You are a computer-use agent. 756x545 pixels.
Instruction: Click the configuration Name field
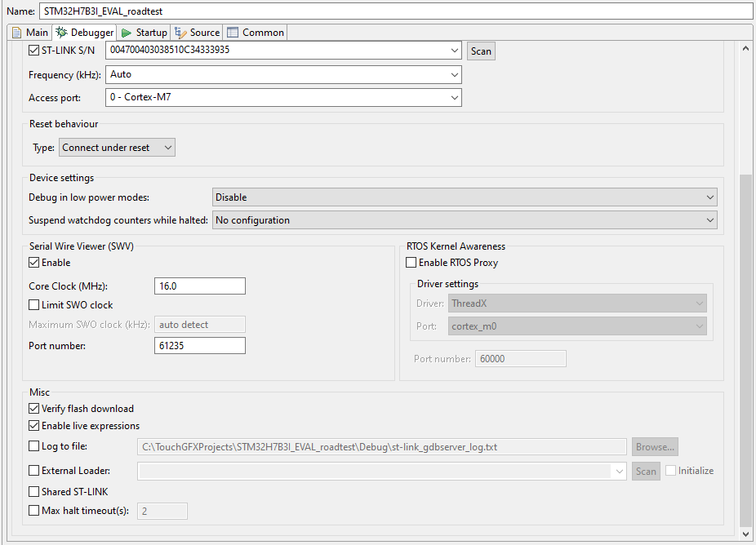396,11
